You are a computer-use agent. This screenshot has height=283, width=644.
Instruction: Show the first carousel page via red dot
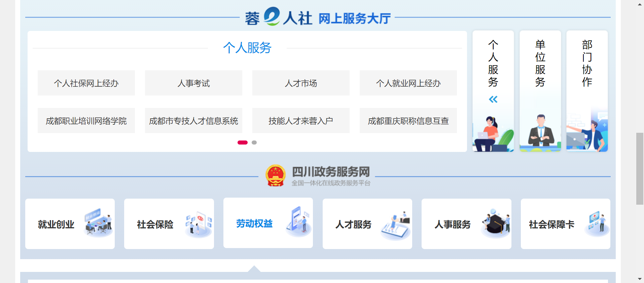(243, 143)
